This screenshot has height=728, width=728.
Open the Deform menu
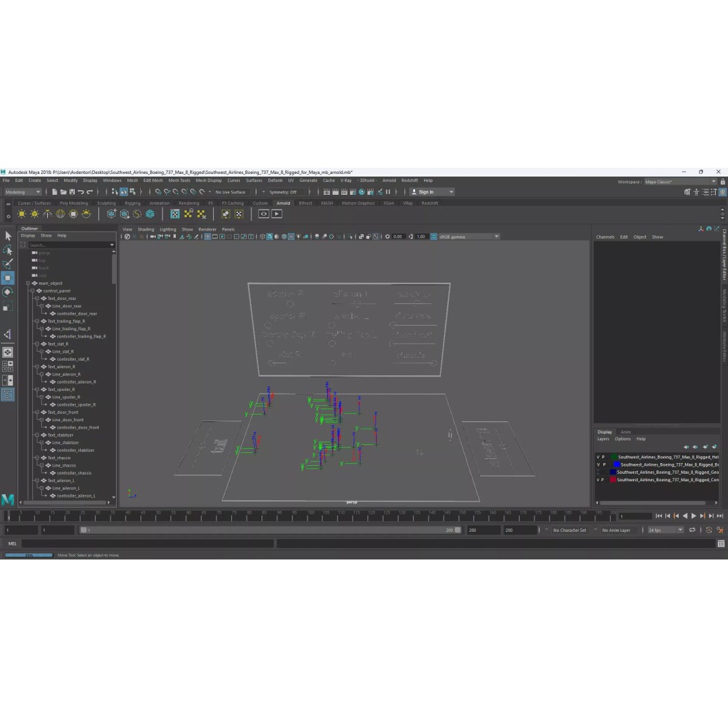point(275,181)
